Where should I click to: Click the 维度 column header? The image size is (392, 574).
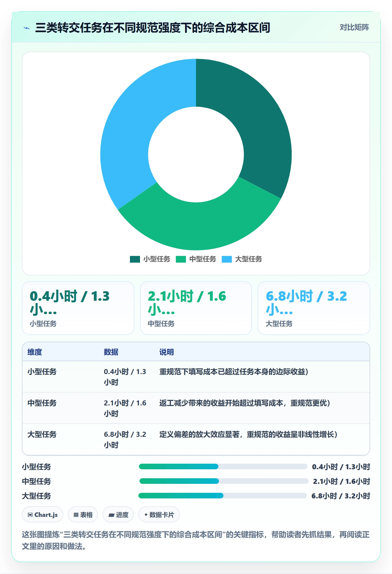point(35,352)
